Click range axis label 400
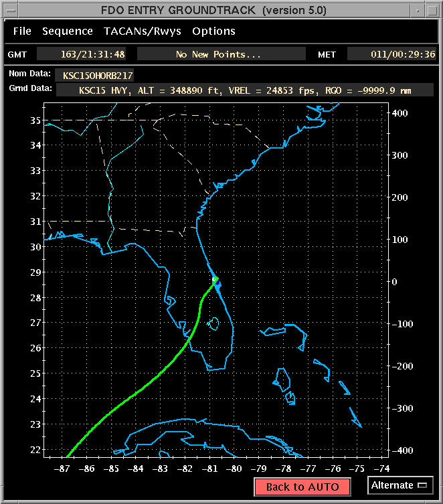The width and height of the screenshot is (443, 504). click(x=400, y=113)
